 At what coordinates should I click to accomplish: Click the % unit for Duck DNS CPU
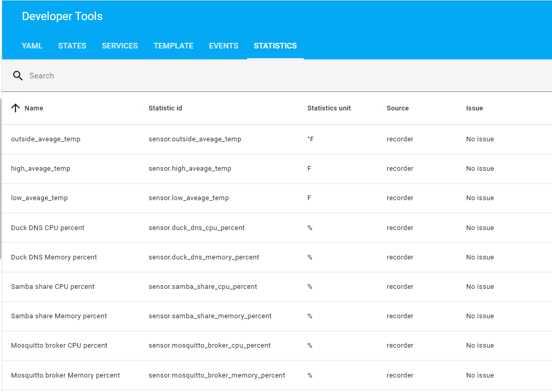(x=310, y=228)
